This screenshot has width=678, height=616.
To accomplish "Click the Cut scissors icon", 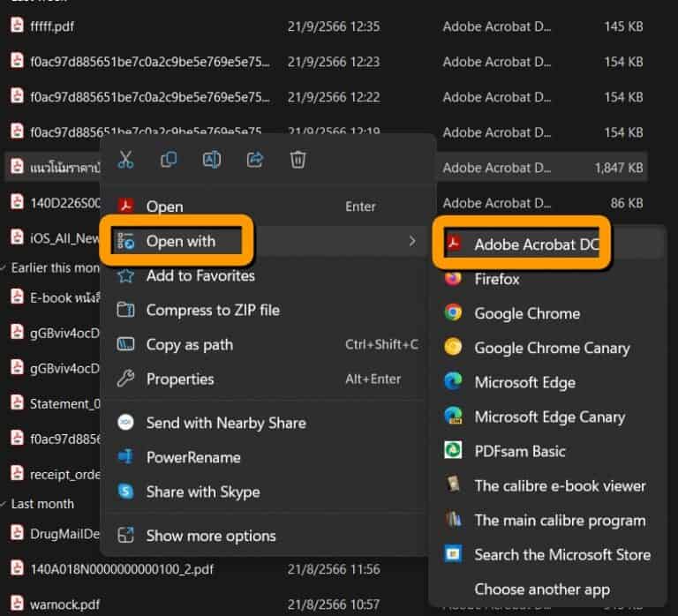I will [x=125, y=160].
